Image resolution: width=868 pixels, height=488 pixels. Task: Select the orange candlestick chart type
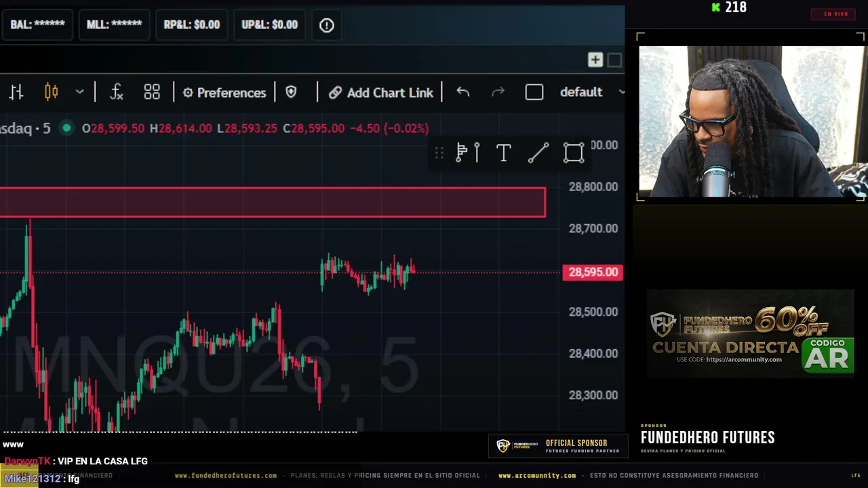(x=51, y=92)
